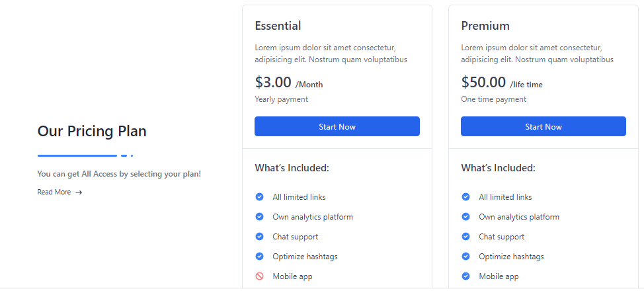The image size is (644, 291).
Task: Click the Yearly payment text
Action: point(282,99)
